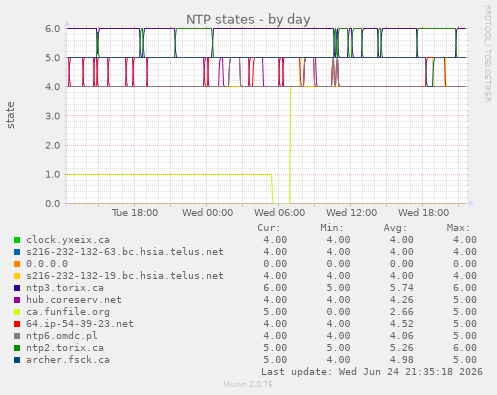
Task: Click the ntp2.torix.ca dark green swatch
Action: [x=17, y=348]
